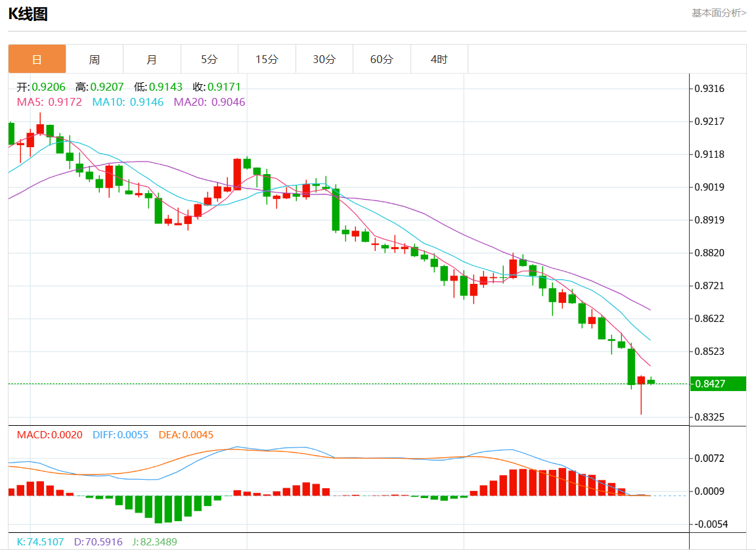Click the MACD value label
This screenshot has height=550, width=756.
[50, 435]
